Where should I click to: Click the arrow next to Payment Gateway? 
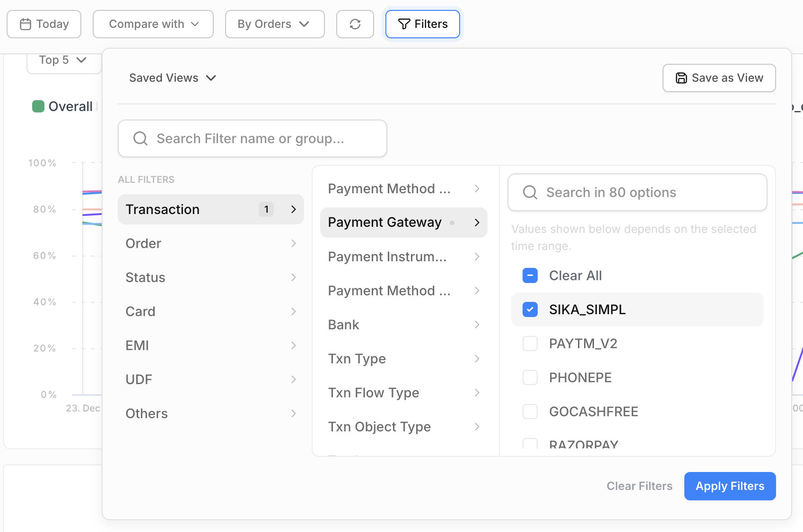pos(477,223)
